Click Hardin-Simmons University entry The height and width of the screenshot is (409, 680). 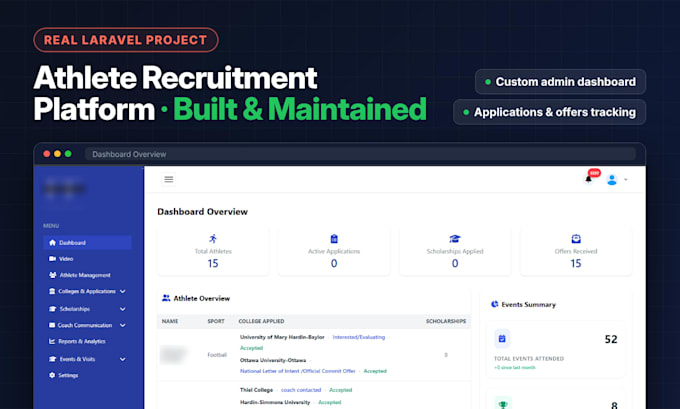[275, 402]
